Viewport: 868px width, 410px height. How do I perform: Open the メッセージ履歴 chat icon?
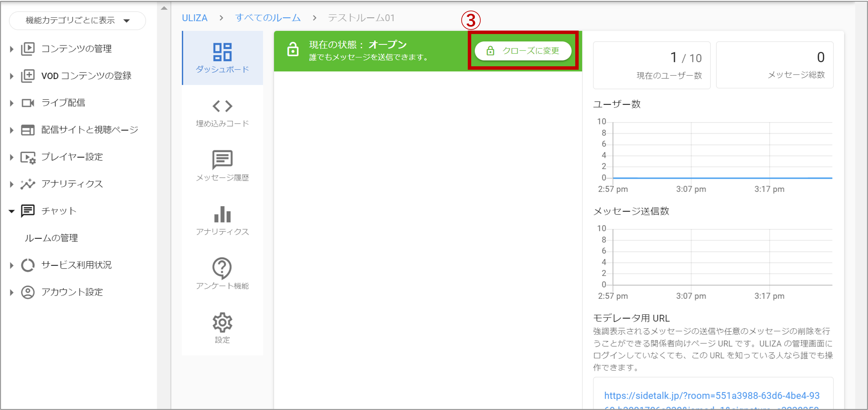click(223, 159)
